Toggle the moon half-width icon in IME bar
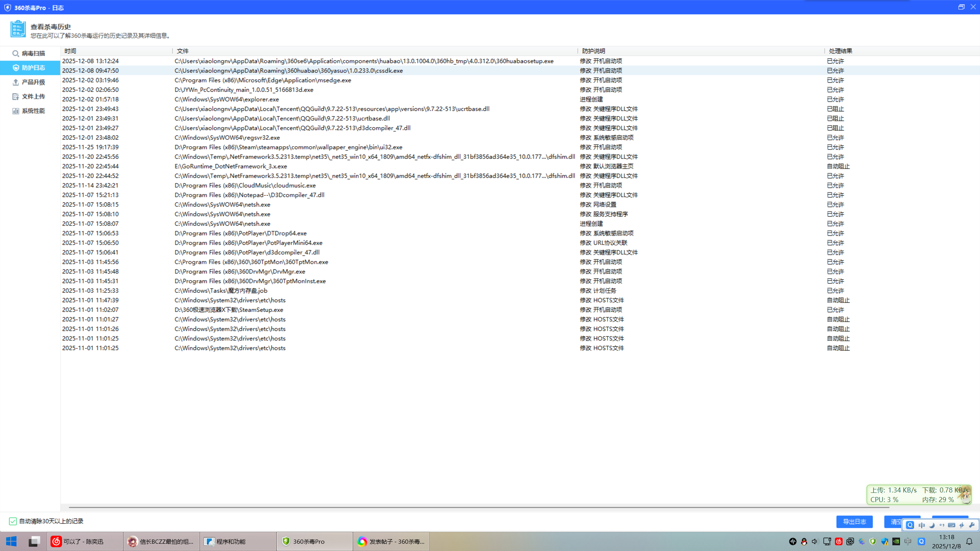This screenshot has width=980, height=551. pyautogui.click(x=932, y=525)
